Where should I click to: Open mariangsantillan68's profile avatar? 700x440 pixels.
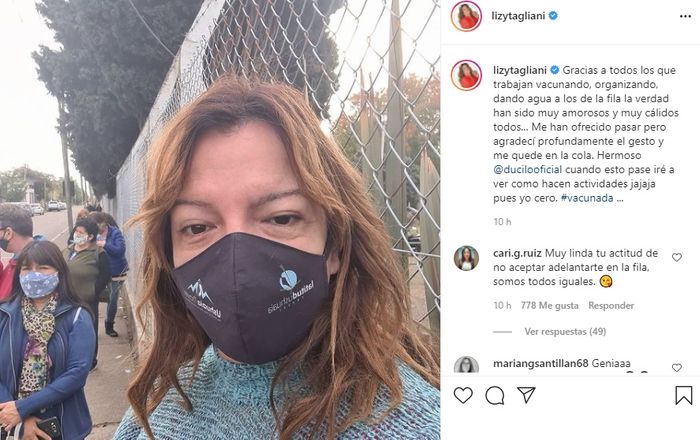click(467, 365)
